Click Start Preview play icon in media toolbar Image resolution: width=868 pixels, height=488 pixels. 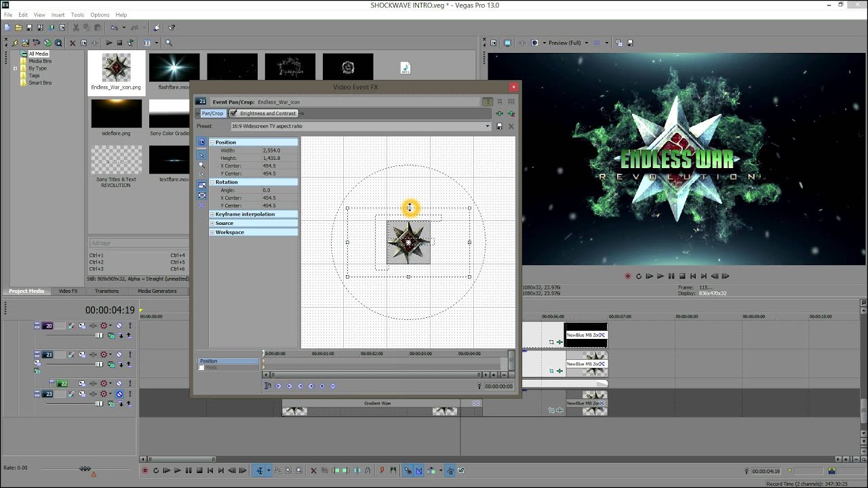(109, 43)
